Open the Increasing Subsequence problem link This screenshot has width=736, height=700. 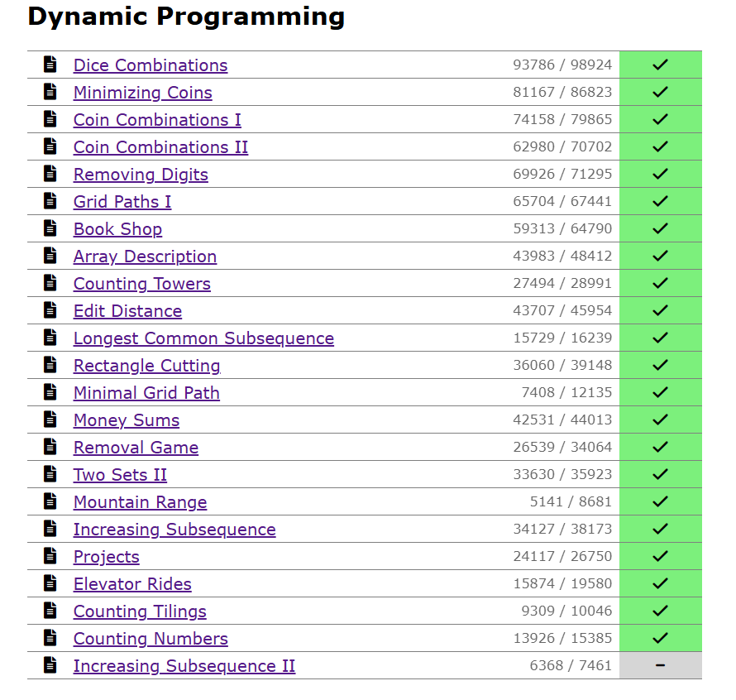[174, 529]
